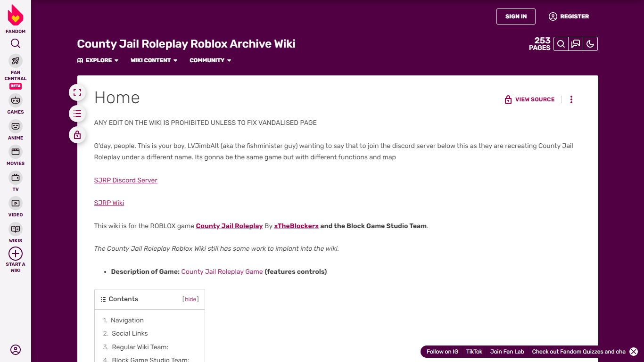Open the SJRP Discord Server link
Image resolution: width=644 pixels, height=362 pixels.
coord(126,180)
